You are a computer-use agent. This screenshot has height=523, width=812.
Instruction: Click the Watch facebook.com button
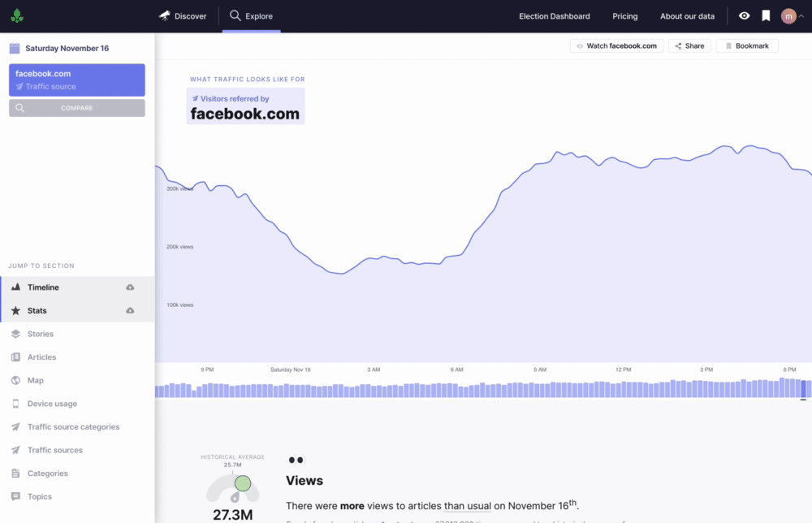point(616,45)
